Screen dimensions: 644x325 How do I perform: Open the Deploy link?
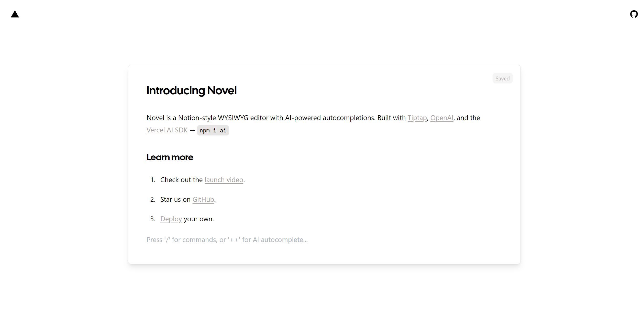click(171, 219)
